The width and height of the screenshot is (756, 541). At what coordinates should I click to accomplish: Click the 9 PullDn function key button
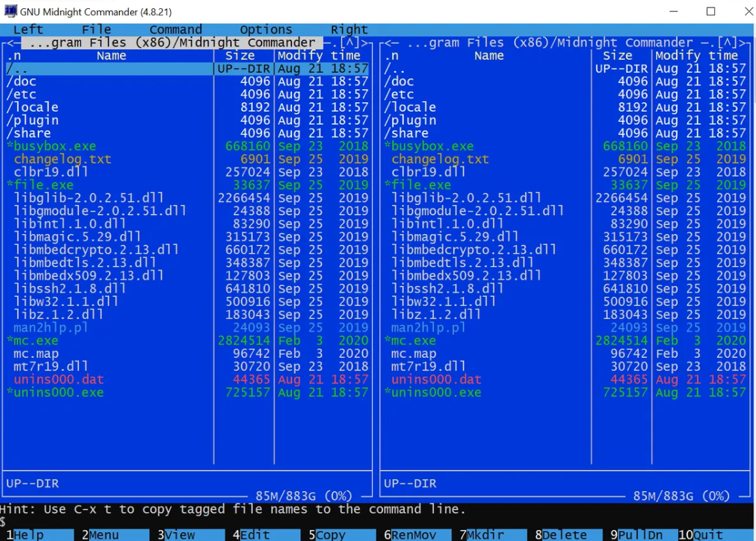coord(642,535)
